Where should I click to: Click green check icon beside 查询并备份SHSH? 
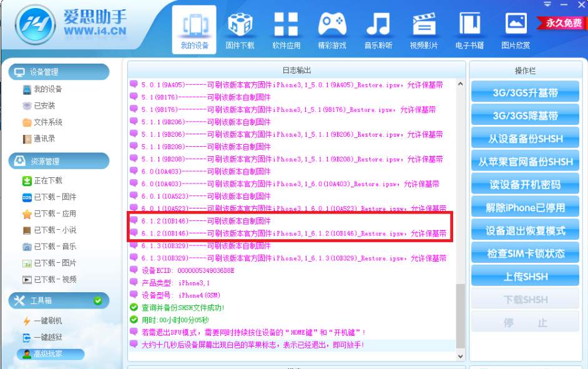tap(134, 307)
